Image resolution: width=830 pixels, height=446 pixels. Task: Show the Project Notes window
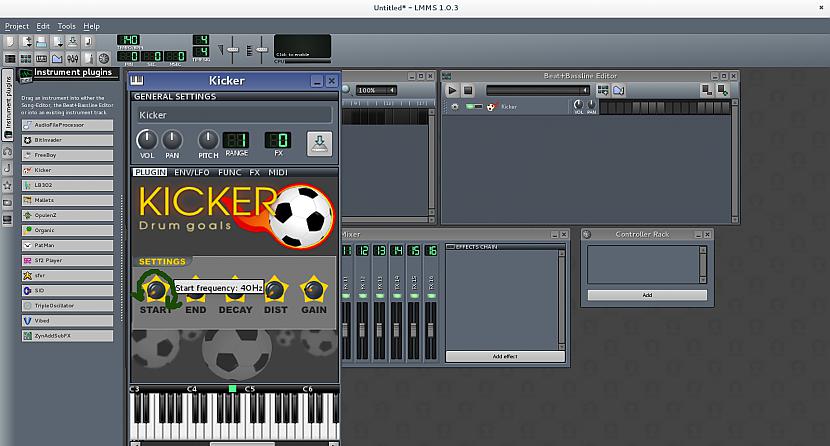88,58
